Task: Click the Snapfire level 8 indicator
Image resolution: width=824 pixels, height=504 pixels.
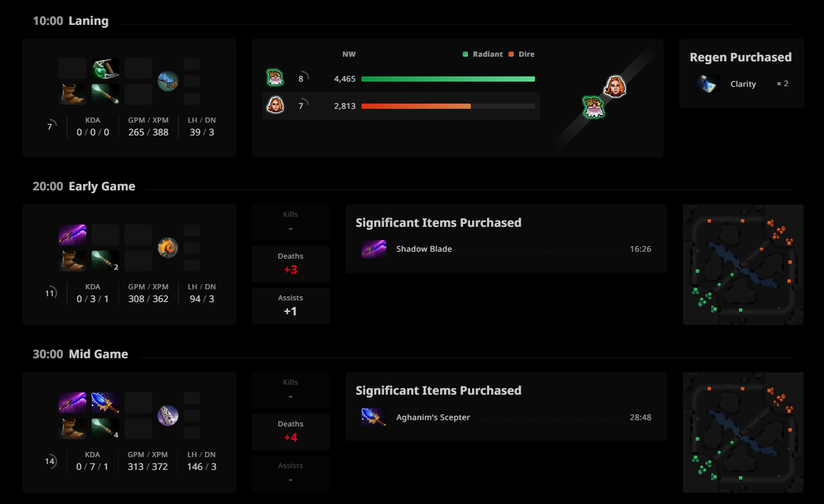Action: coord(302,78)
